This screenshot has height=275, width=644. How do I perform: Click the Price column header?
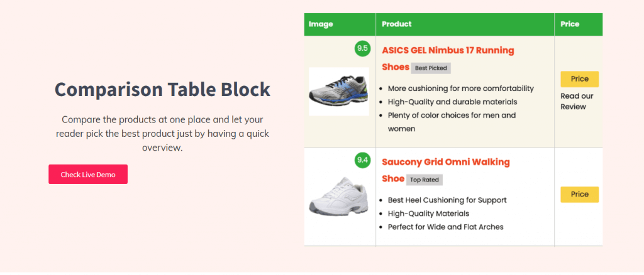click(x=570, y=24)
